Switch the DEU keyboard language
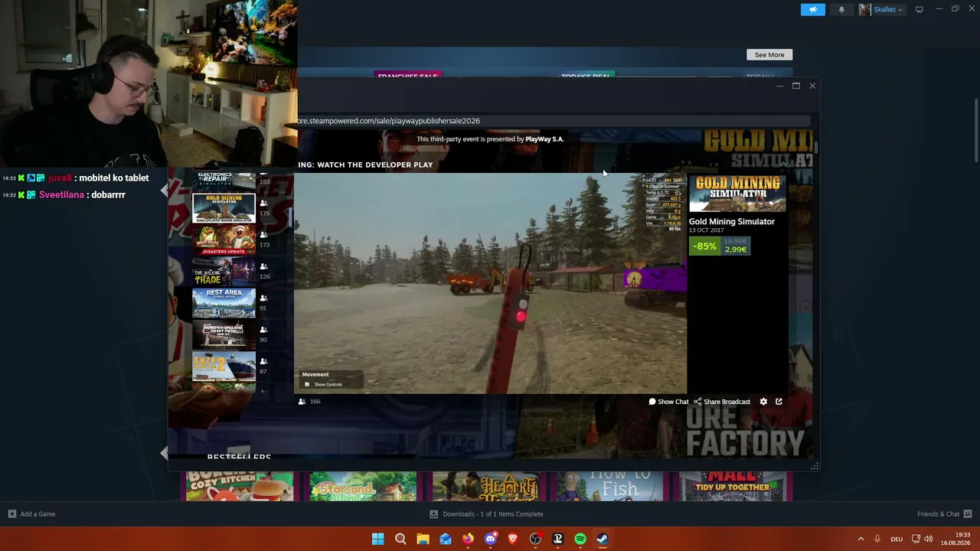 coord(897,540)
